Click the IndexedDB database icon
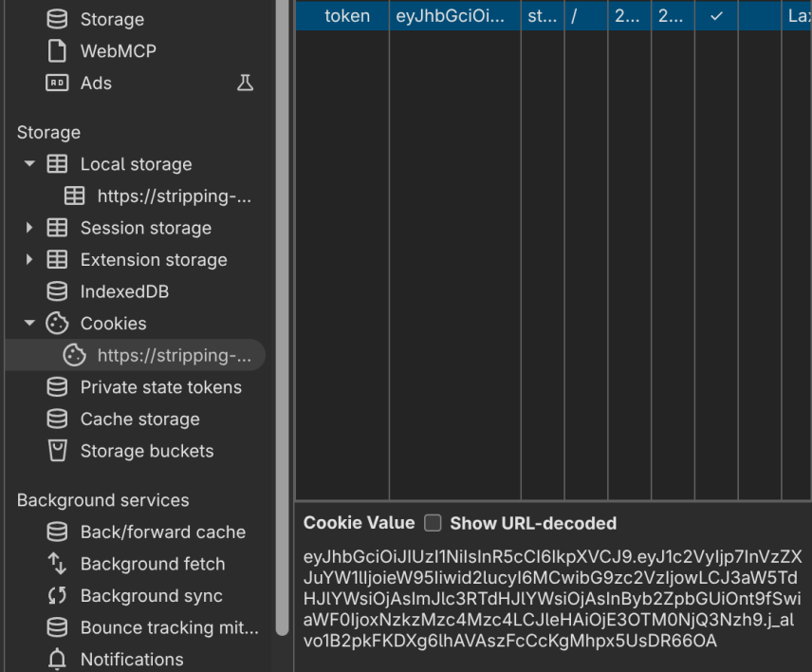The width and height of the screenshot is (812, 672). click(57, 291)
